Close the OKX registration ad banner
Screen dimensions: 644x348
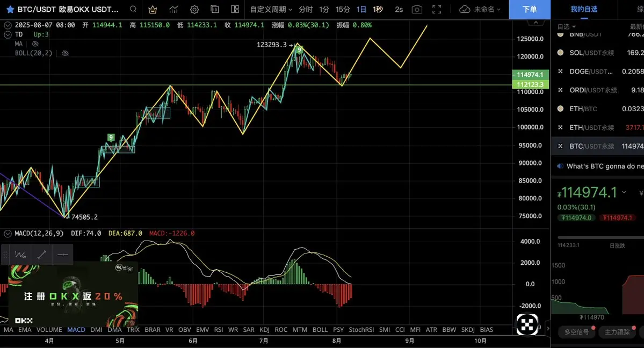[x=130, y=270]
